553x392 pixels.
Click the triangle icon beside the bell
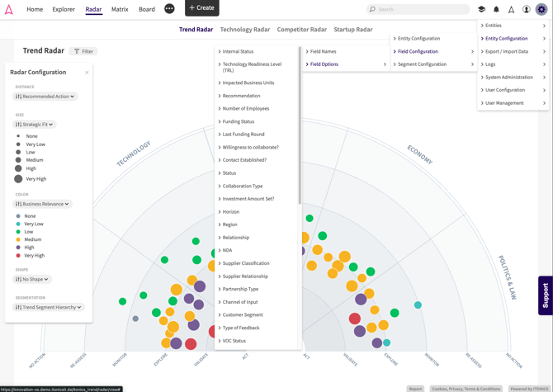(x=511, y=10)
